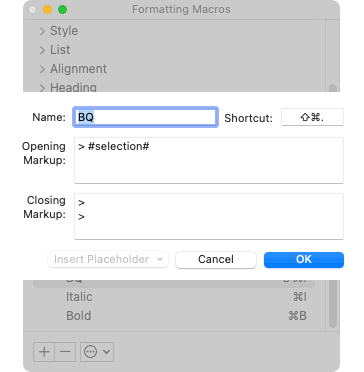Expand the Style group chevron
The image size is (364, 372).
pos(42,31)
